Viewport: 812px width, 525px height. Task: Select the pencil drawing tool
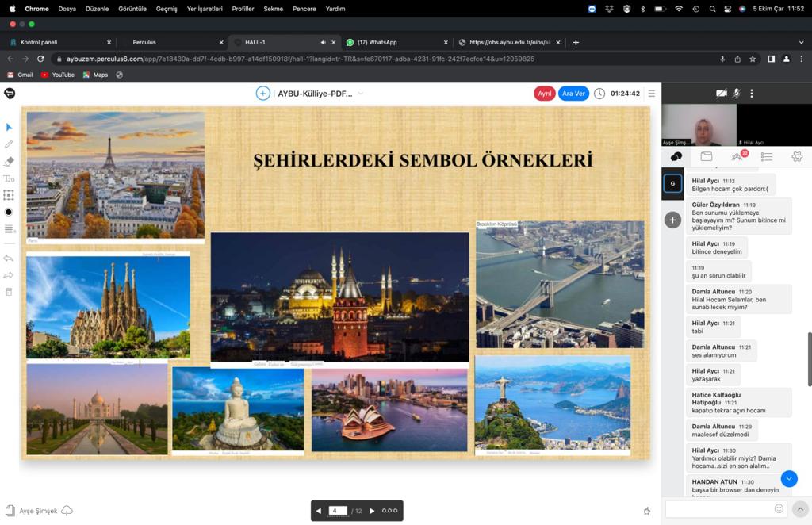coord(9,144)
